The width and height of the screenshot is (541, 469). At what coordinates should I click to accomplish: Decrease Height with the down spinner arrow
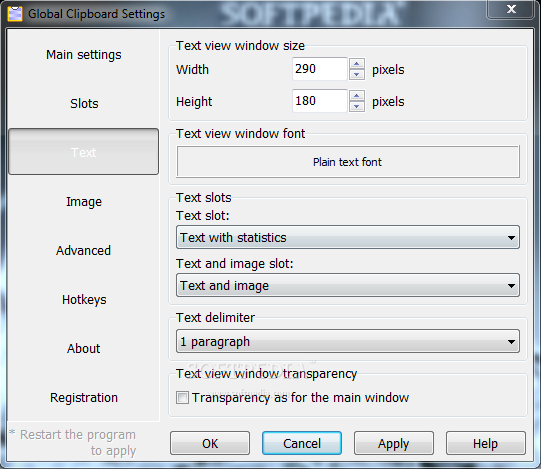(x=357, y=106)
